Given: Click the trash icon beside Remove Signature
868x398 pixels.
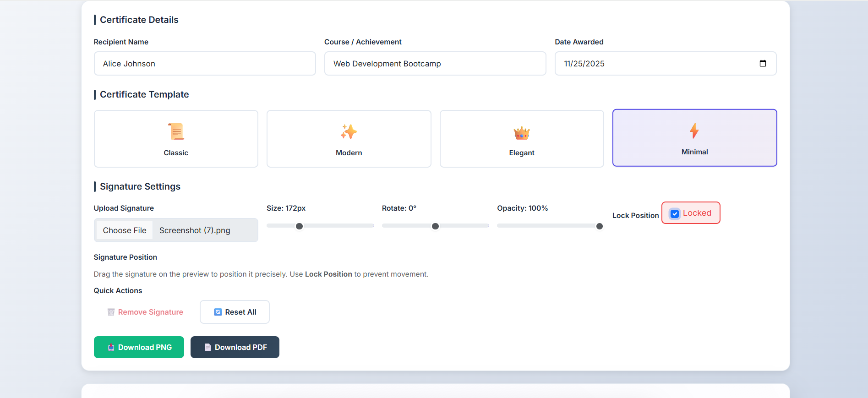Looking at the screenshot, I should [111, 312].
